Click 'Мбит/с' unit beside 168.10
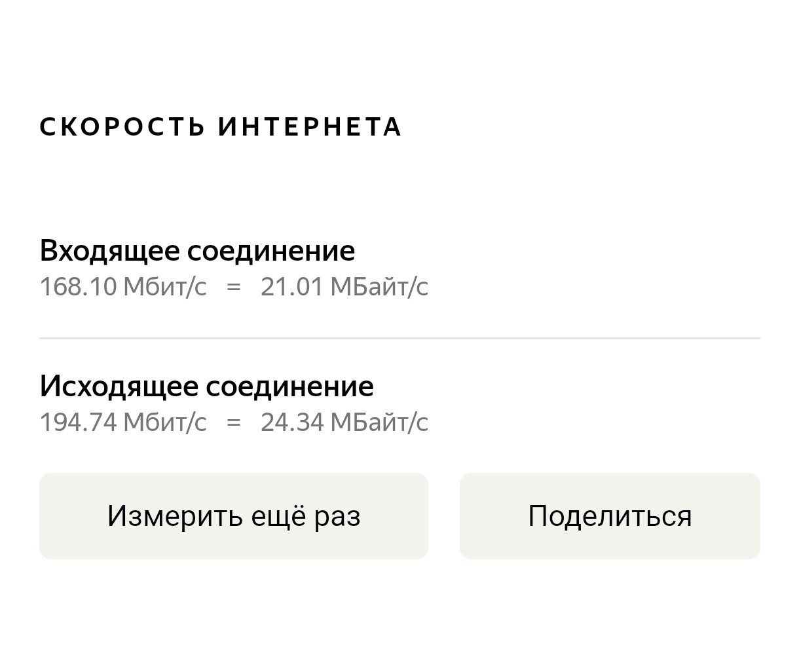 coord(164,287)
